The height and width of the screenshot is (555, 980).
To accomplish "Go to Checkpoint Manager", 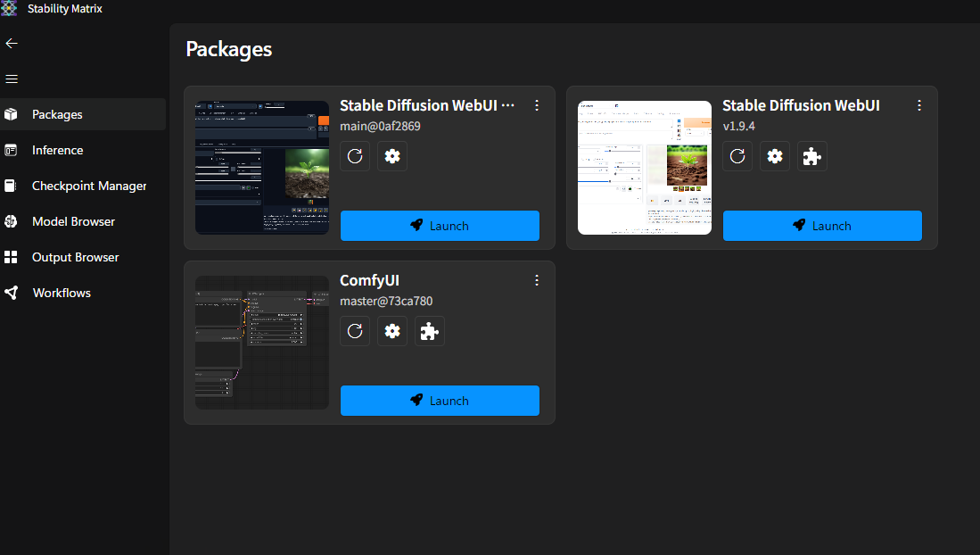I will (83, 186).
